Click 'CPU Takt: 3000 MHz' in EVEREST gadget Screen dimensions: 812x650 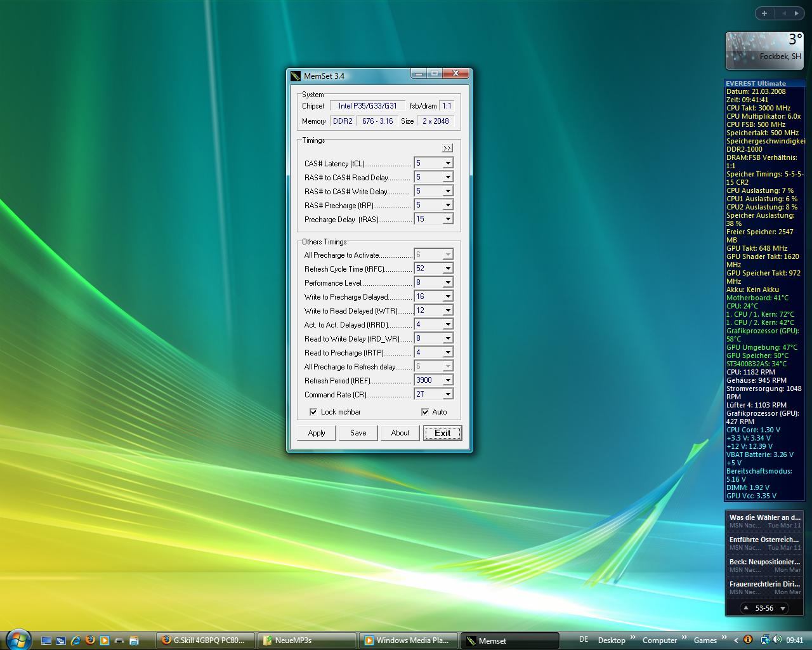tap(758, 108)
